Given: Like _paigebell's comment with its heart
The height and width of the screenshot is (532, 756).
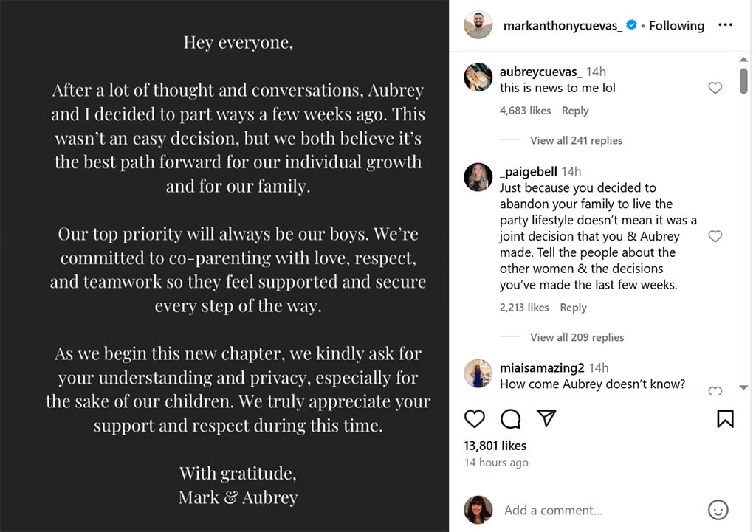Looking at the screenshot, I should click(715, 236).
